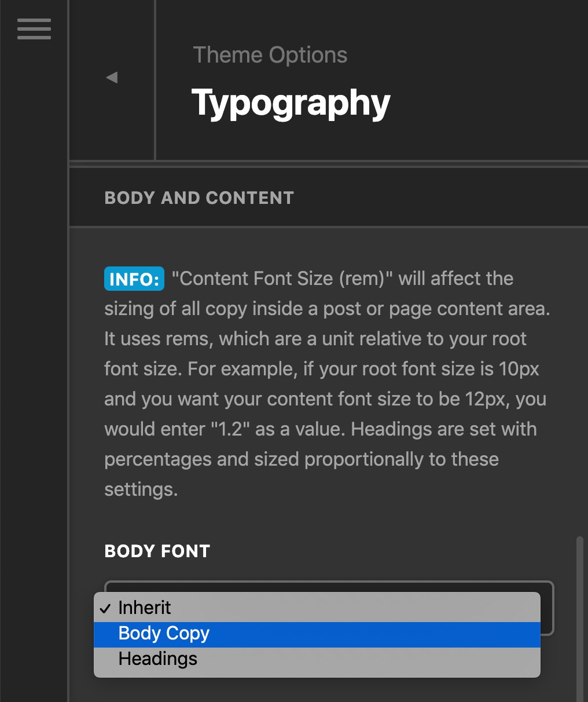Click the vertical scrollbar thumb at right
Viewport: 588px width, 702px height.
click(579, 619)
